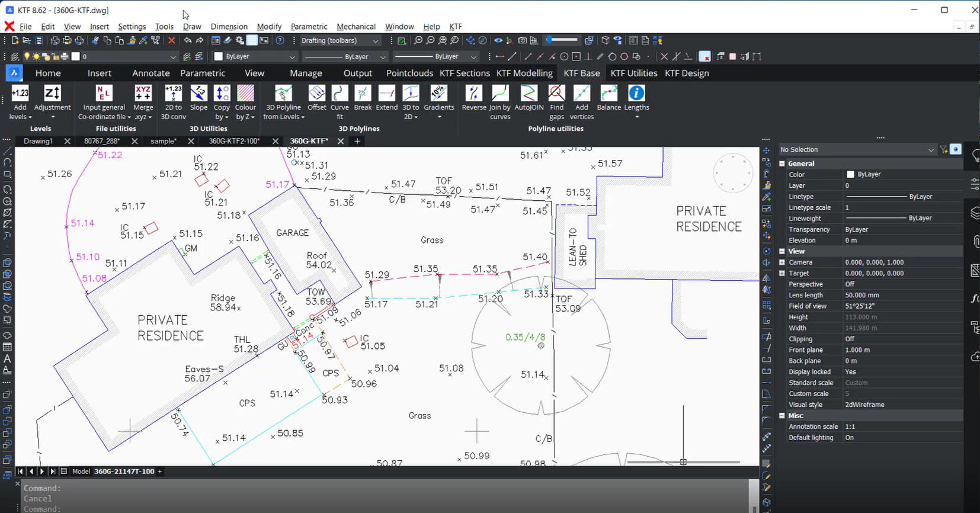Click the Curve fit icon
This screenshot has height=513, width=980.
(340, 94)
